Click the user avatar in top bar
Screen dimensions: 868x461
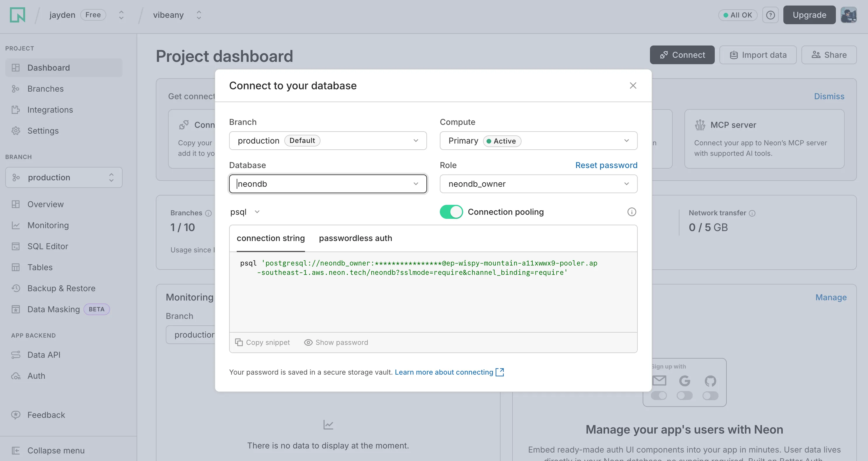[x=848, y=15]
